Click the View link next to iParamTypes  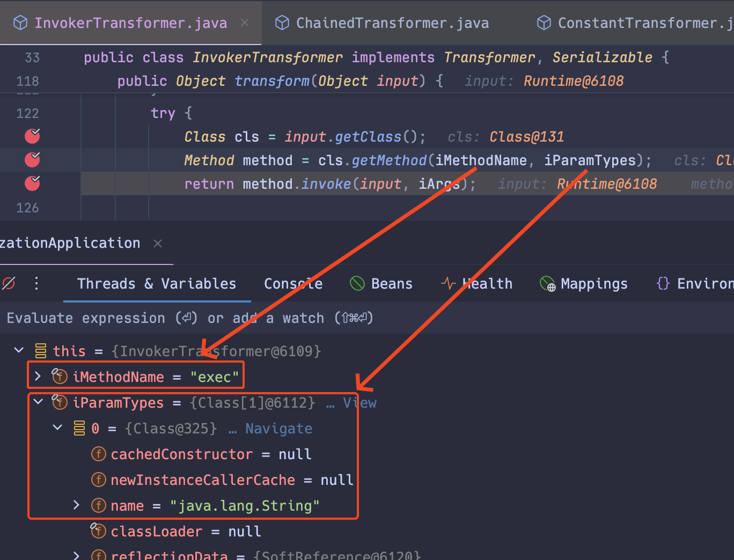click(359, 402)
